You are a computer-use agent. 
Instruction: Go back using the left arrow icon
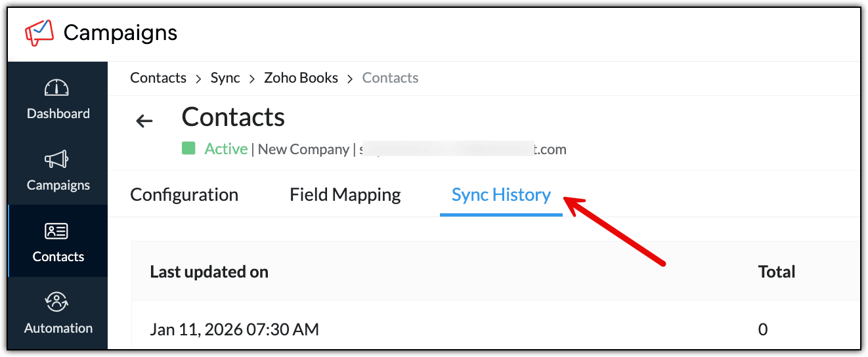point(144,121)
